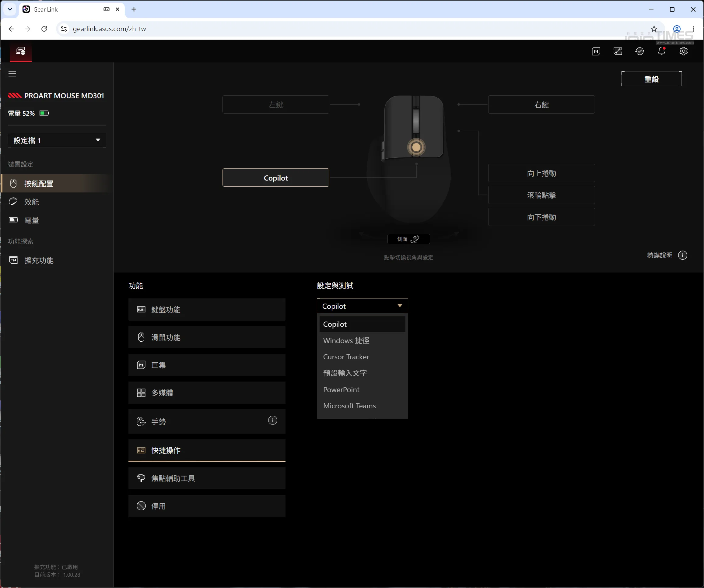The width and height of the screenshot is (704, 588).
Task: Click the sync check icon in header
Action: pyautogui.click(x=639, y=51)
